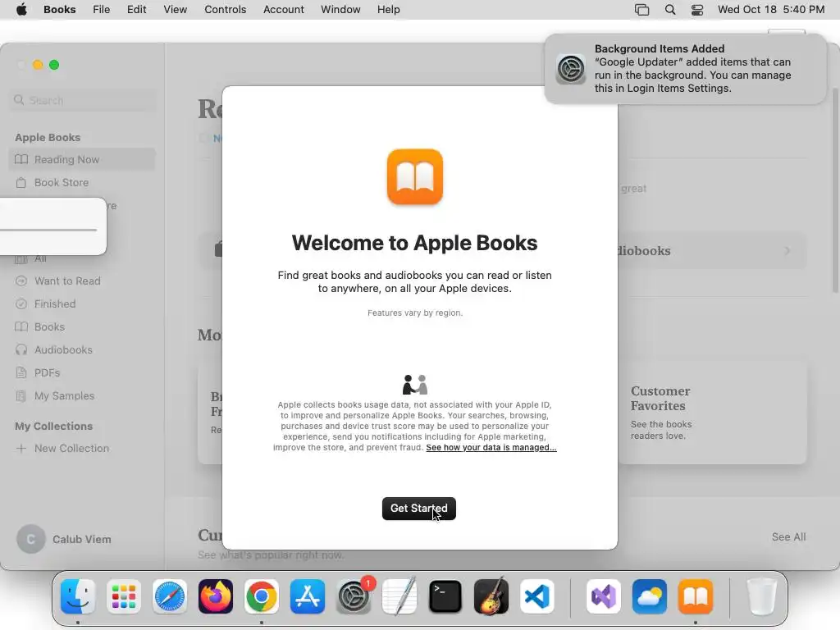
Task: Open the File menu
Action: point(101,10)
